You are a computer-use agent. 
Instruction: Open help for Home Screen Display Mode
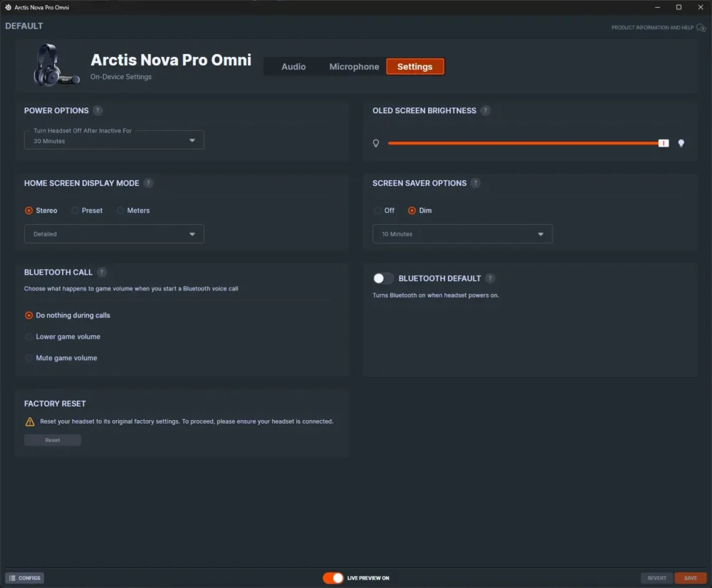148,183
